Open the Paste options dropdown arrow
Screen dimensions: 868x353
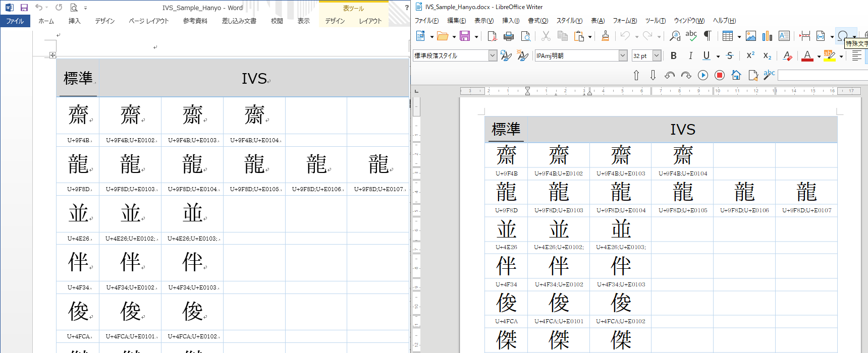(x=589, y=36)
